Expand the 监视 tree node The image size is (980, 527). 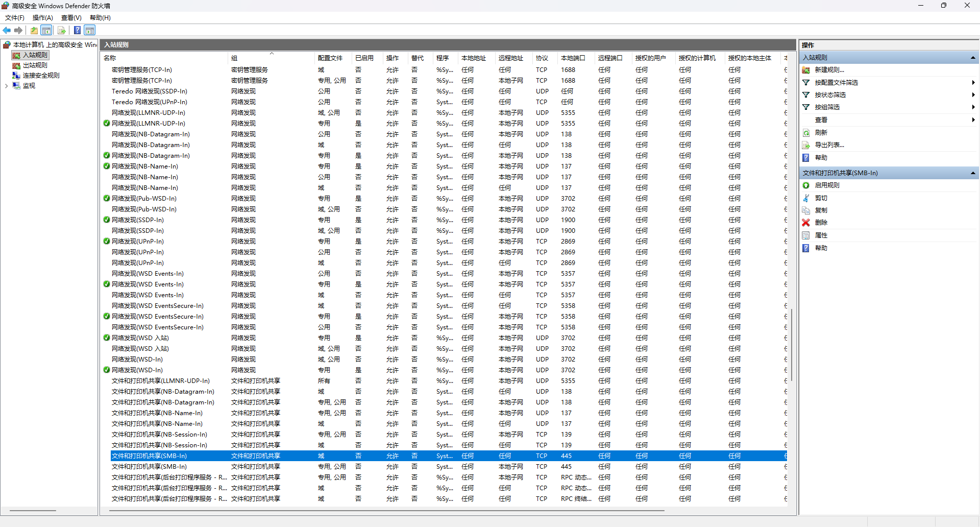coord(6,86)
